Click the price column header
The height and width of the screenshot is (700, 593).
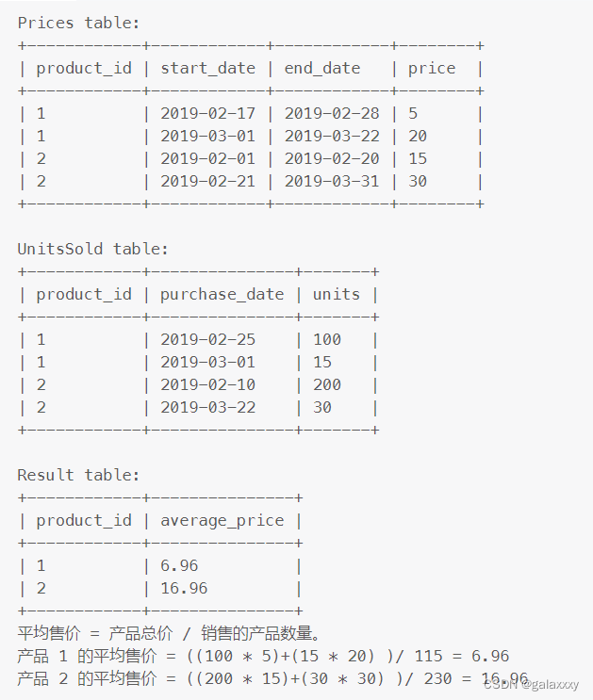(x=432, y=69)
